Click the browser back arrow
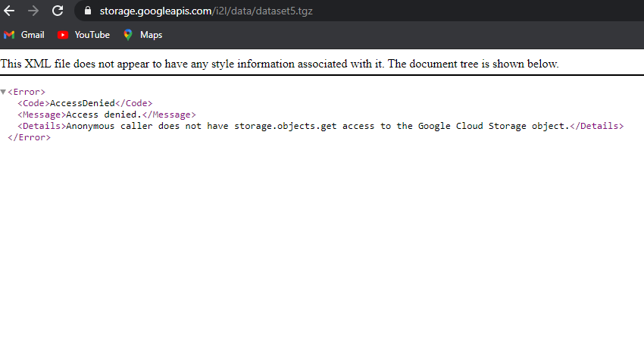644x339 pixels. [x=9, y=11]
